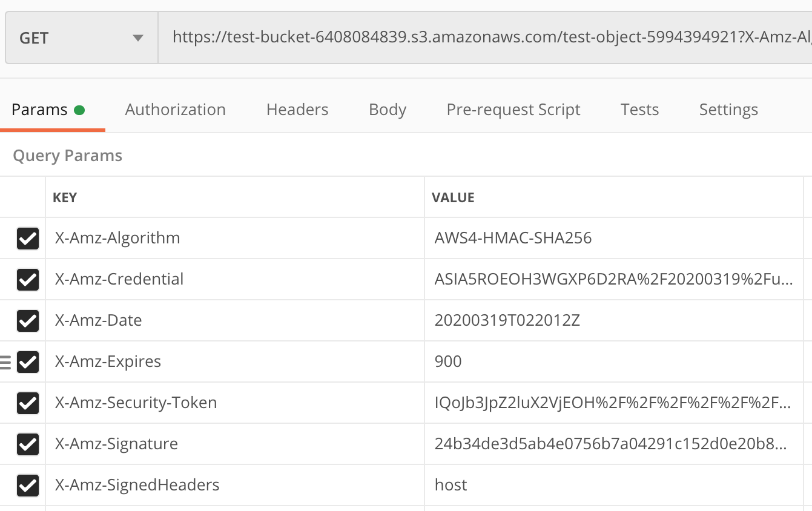Open the GET request method dropdown
This screenshot has width=812, height=511.
[x=79, y=36]
